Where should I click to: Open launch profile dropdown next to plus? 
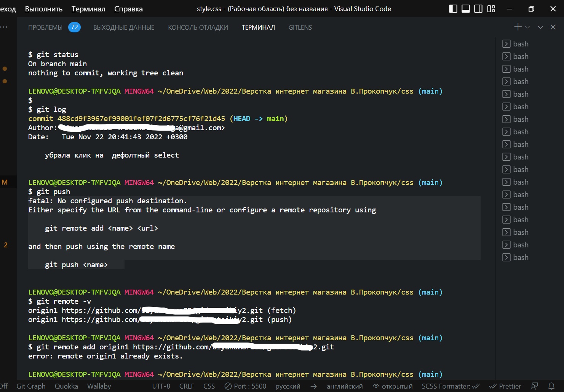pyautogui.click(x=527, y=27)
